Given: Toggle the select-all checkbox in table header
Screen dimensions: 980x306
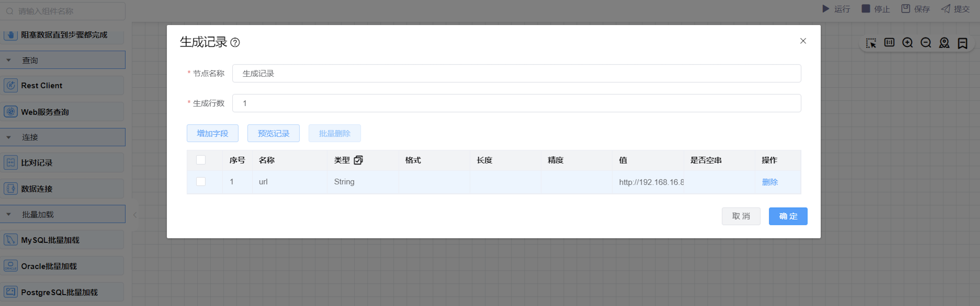Looking at the screenshot, I should click(201, 160).
